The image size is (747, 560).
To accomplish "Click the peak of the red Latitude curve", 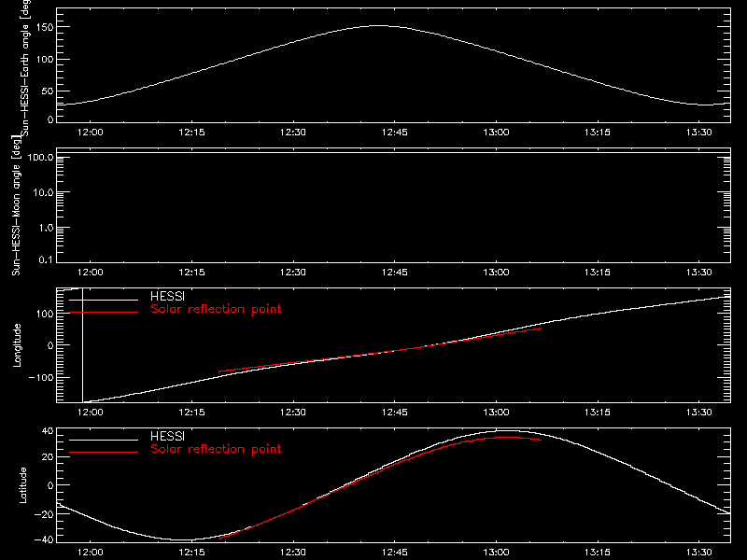I will coord(507,437).
